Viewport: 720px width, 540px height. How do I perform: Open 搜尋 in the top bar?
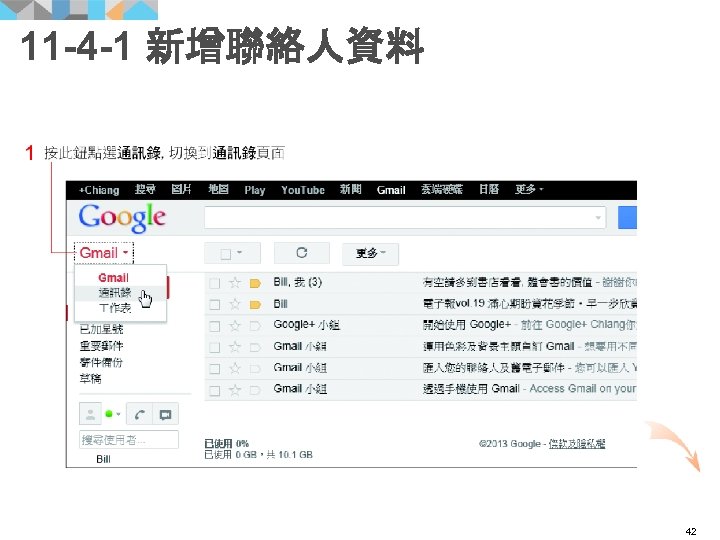pos(145,189)
